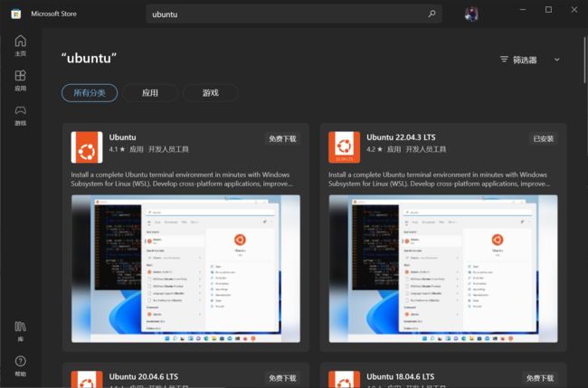Screen dimensions: 588x388
Task: Click the Ubuntu card description text
Action: pyautogui.click(x=182, y=179)
